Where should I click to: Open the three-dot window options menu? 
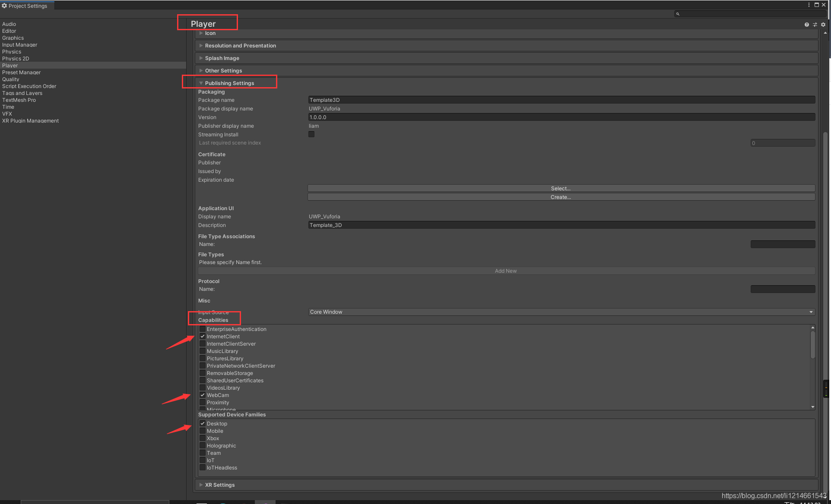809,5
